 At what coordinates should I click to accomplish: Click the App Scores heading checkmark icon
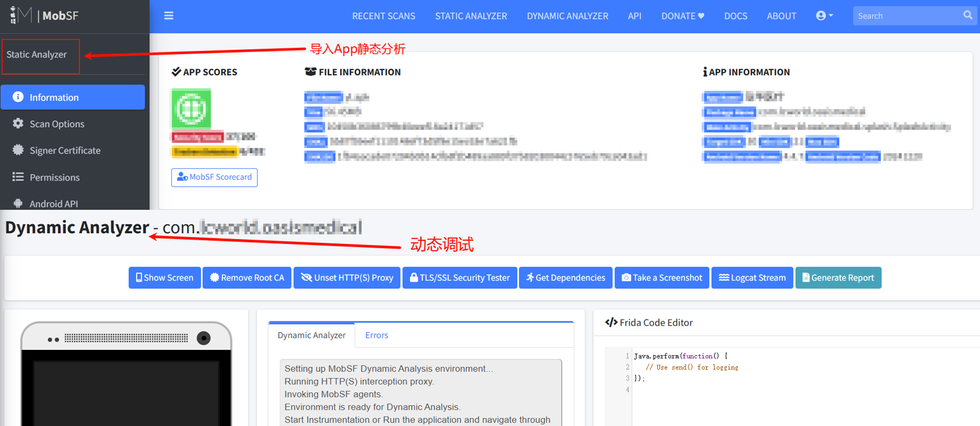[176, 72]
